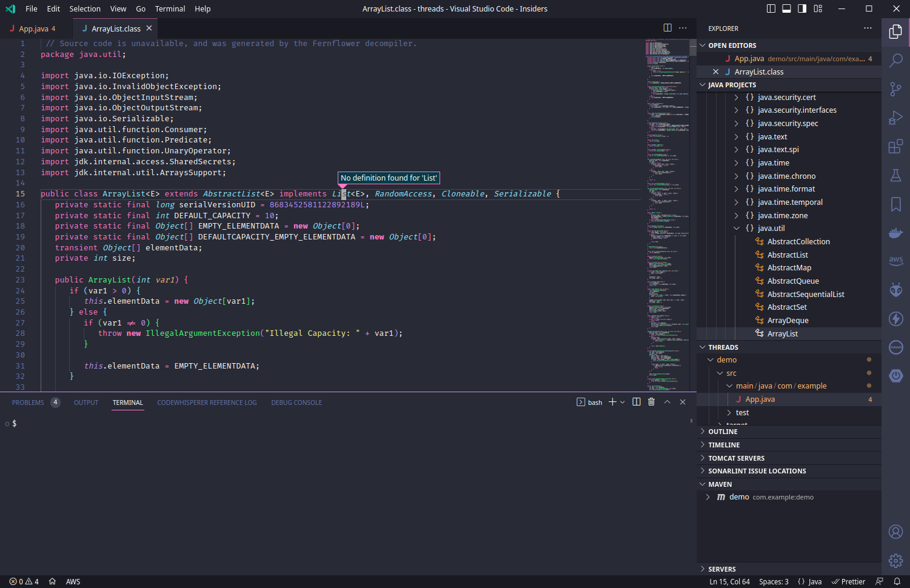Open the Search view in the activity bar
Viewport: 910px width, 588px height.
tap(895, 60)
